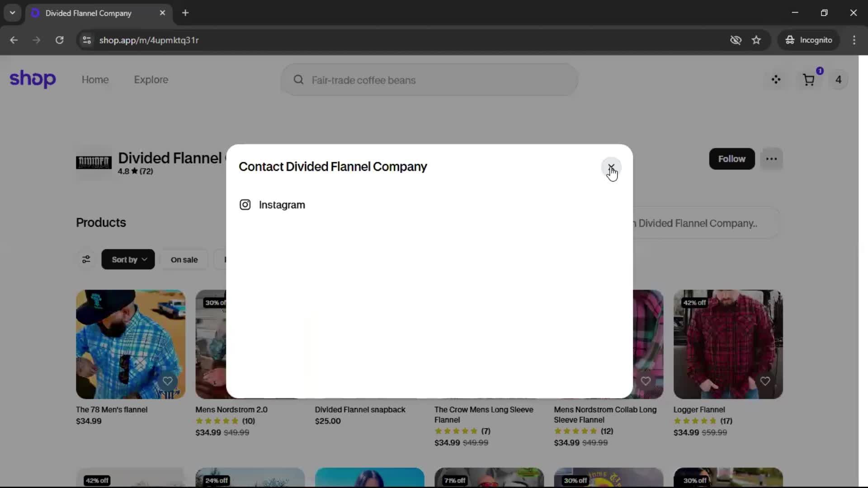This screenshot has width=868, height=488.
Task: Click the sparkle assistant icon in header
Action: point(776,80)
